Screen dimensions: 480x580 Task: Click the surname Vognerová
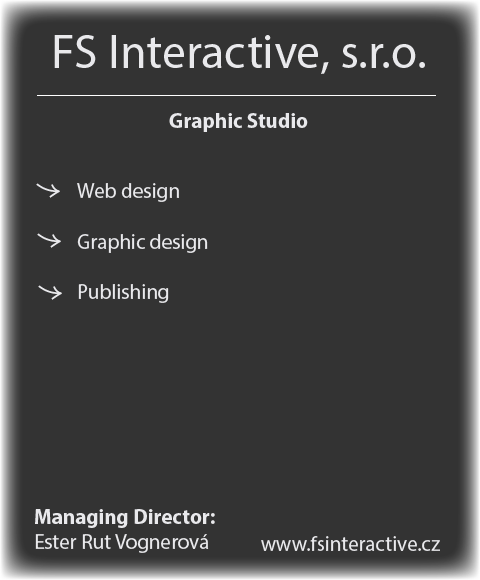click(x=162, y=542)
